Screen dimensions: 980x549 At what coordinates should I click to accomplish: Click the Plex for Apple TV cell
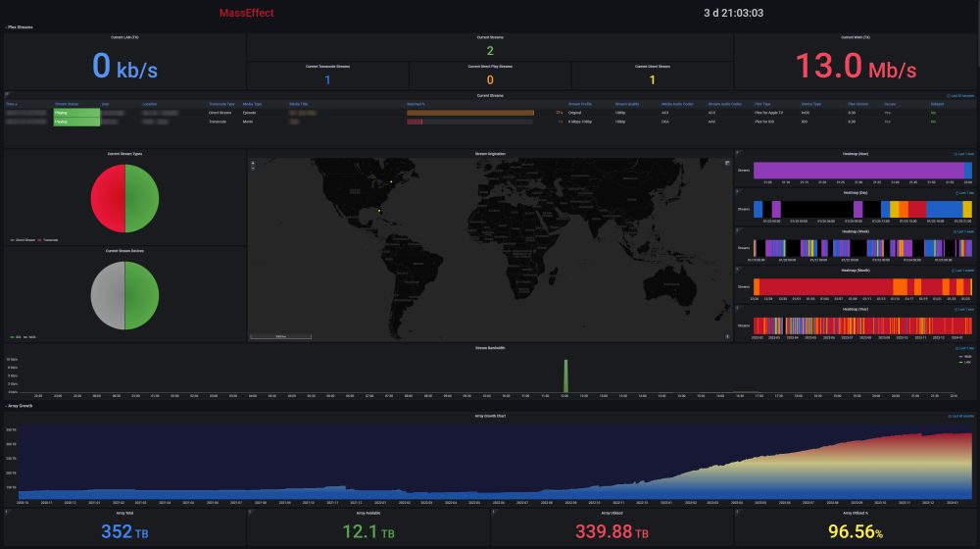768,113
